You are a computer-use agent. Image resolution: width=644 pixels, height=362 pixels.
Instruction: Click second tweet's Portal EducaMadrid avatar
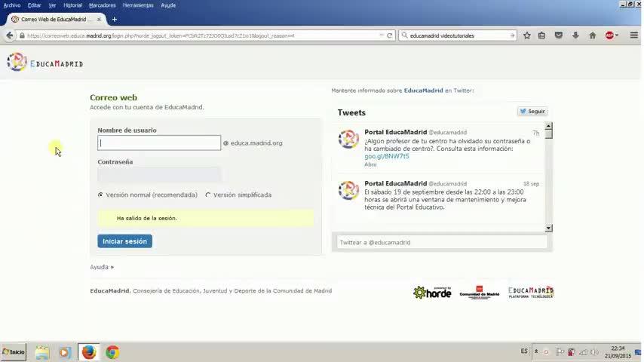point(348,190)
